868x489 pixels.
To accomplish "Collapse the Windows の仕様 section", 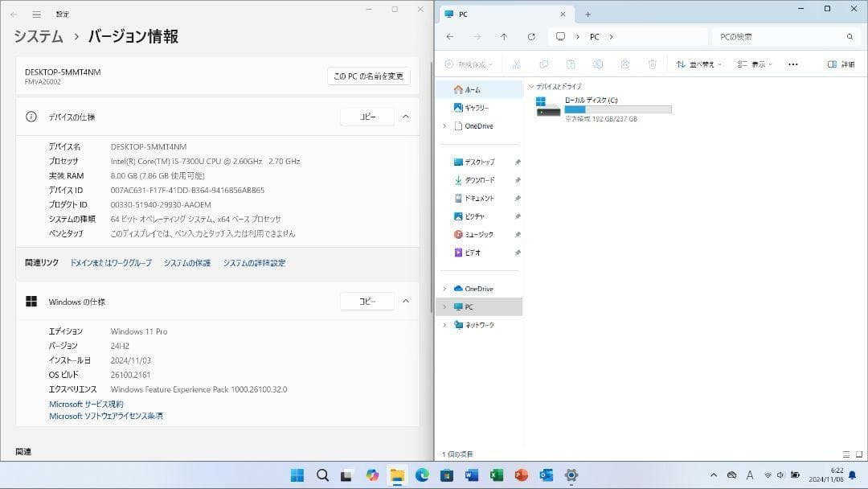I will pyautogui.click(x=406, y=301).
